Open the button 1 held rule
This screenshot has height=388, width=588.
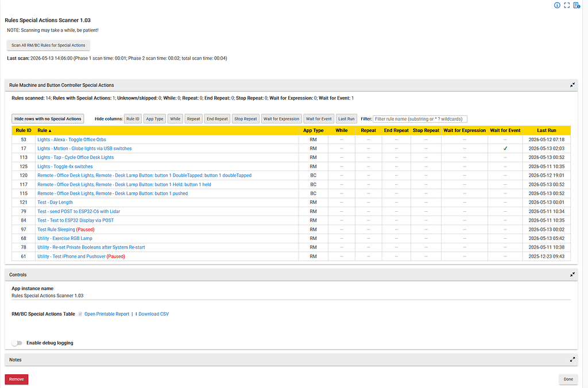[x=124, y=184]
